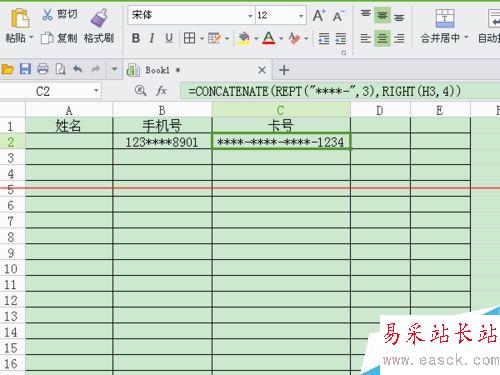
Task: Open the Paste options dropdown arrow
Action: pos(31,37)
